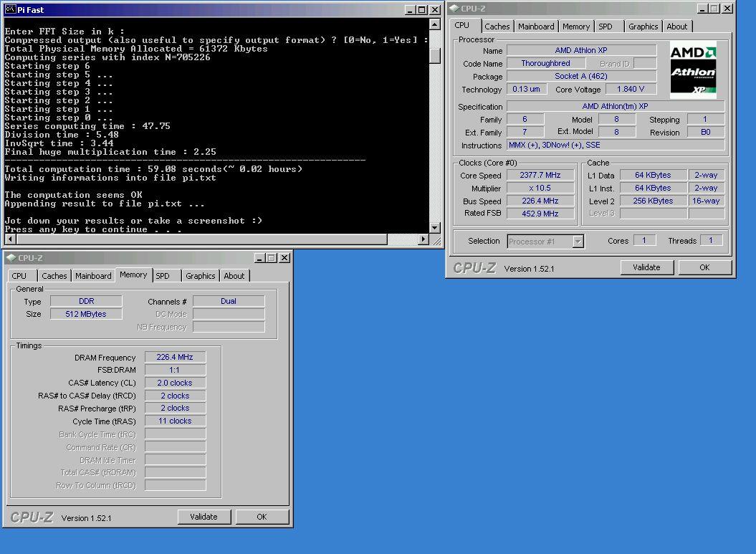Click OK in the Memory CPU-Z window
This screenshot has height=554, width=756.
click(x=262, y=517)
